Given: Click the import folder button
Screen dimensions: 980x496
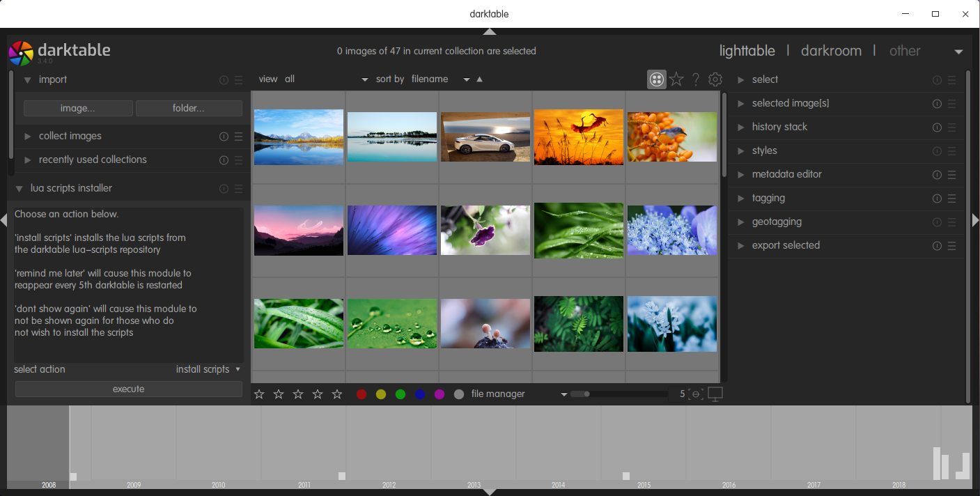Looking at the screenshot, I should tap(189, 109).
